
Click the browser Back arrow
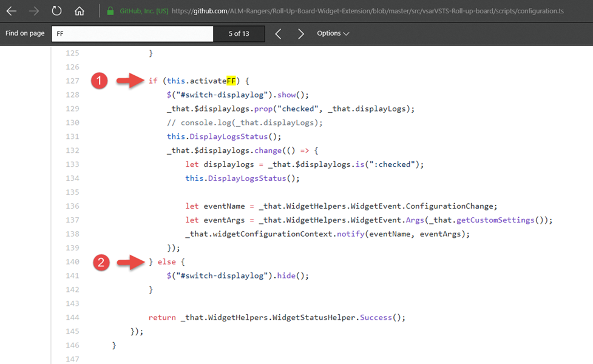(x=11, y=10)
